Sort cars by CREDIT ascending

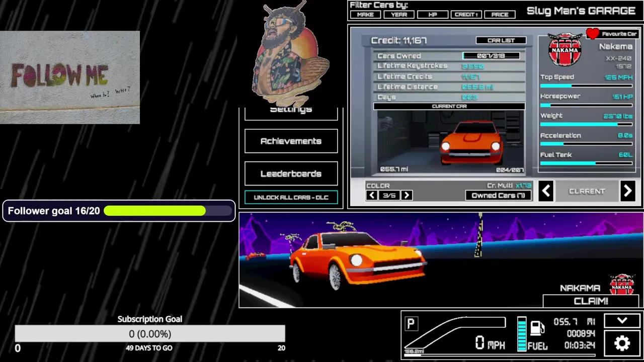[466, 15]
